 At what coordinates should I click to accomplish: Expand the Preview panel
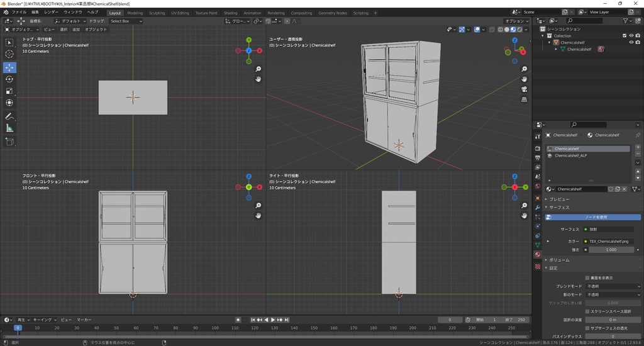(558, 199)
